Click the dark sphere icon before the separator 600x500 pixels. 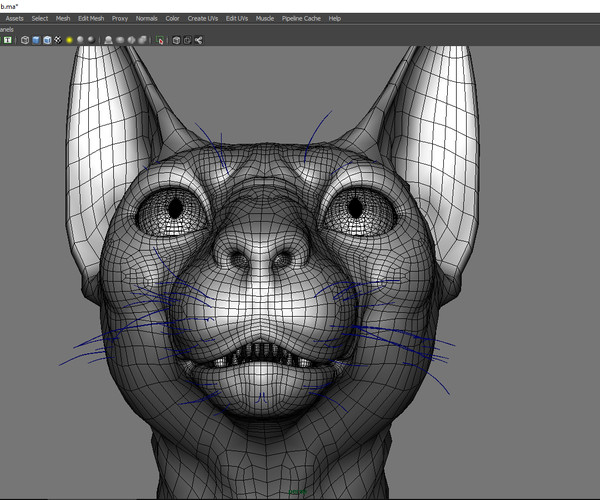tap(91, 40)
